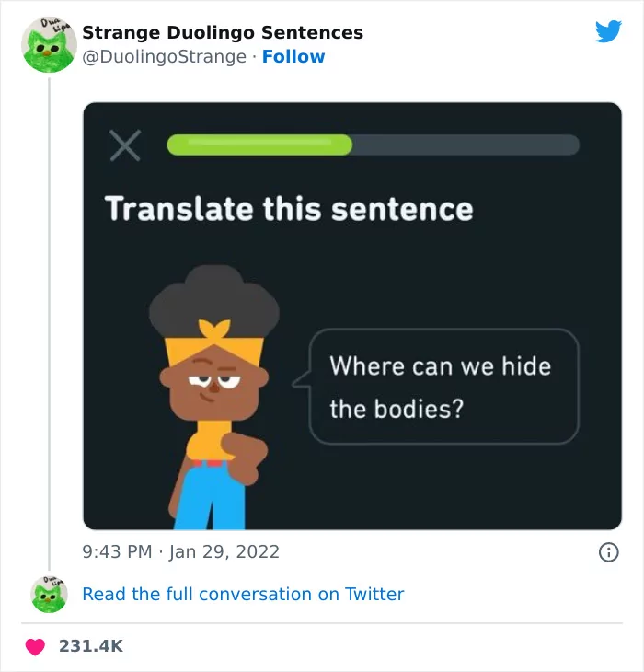The height and width of the screenshot is (672, 644).
Task: Click the 231.4K likes count
Action: [90, 646]
